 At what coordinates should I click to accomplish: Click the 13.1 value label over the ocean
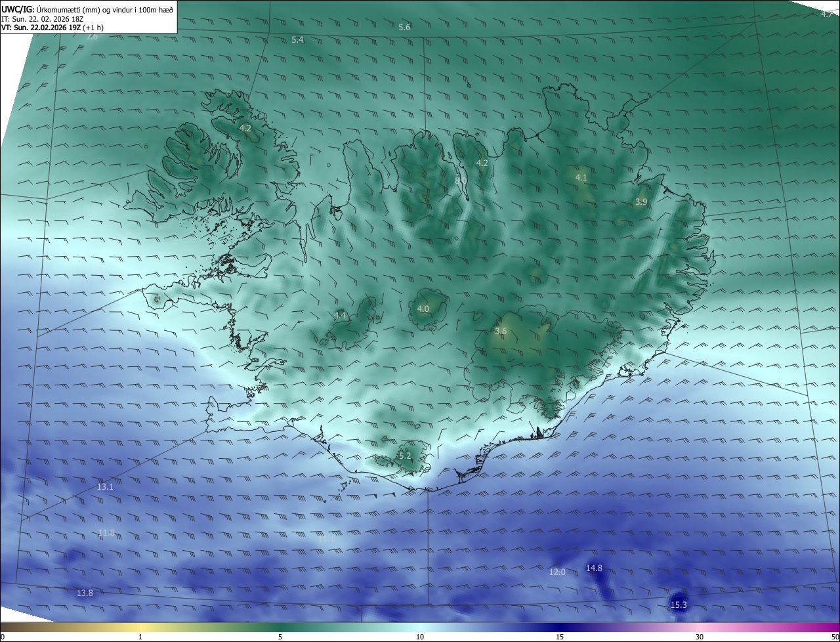tap(105, 487)
